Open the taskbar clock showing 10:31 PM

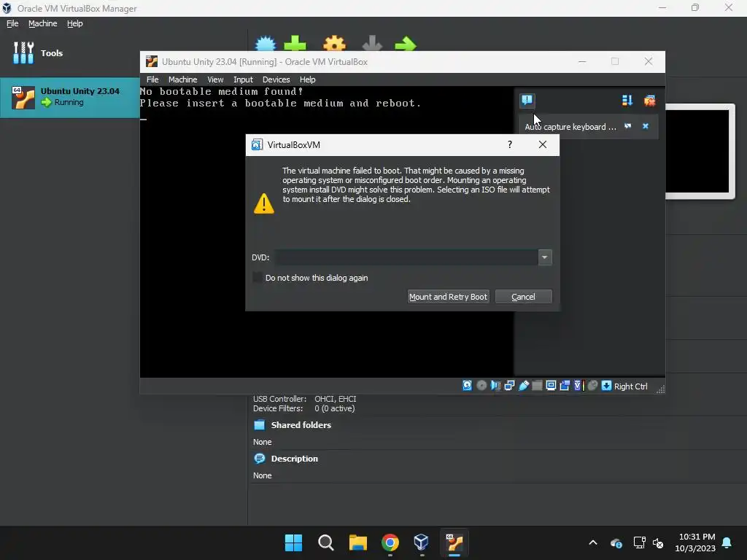pyautogui.click(x=695, y=542)
